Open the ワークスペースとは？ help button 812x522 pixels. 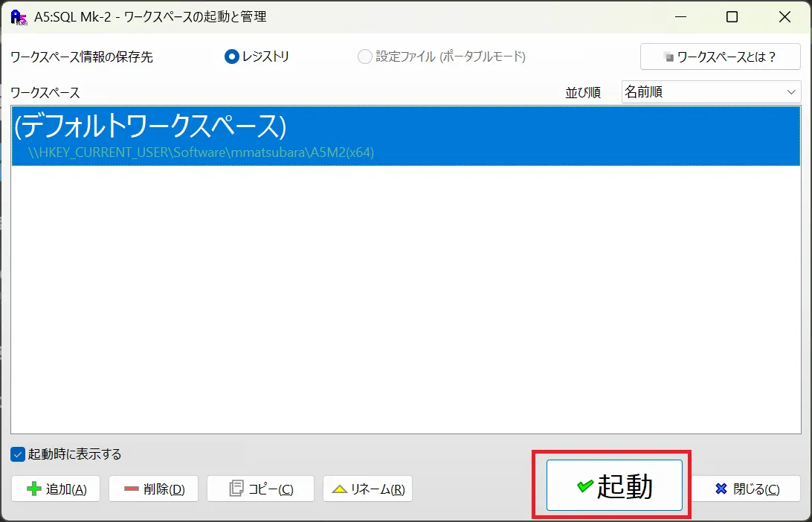click(721, 57)
